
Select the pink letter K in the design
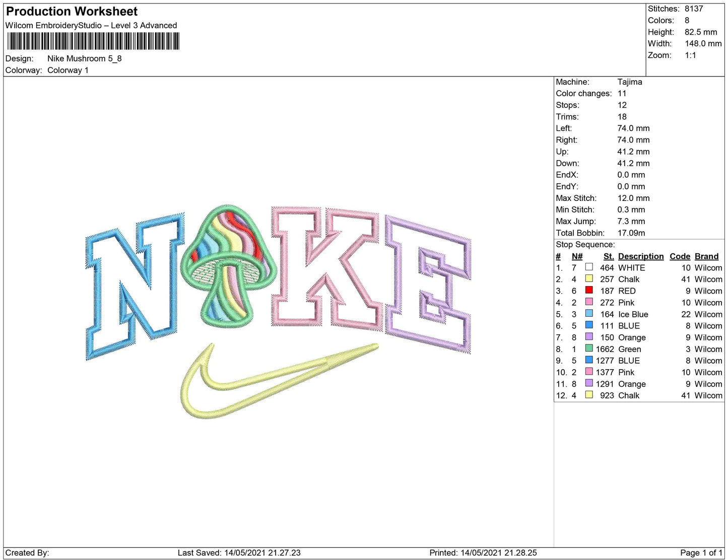point(327,268)
